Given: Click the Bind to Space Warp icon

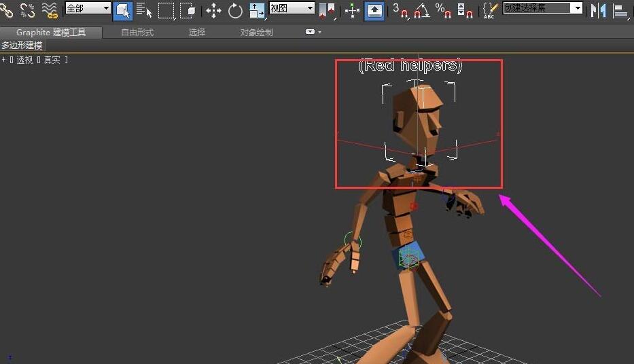Looking at the screenshot, I should [x=50, y=10].
